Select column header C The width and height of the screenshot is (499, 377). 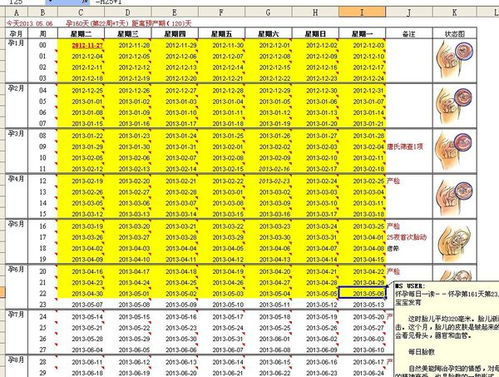coord(81,13)
